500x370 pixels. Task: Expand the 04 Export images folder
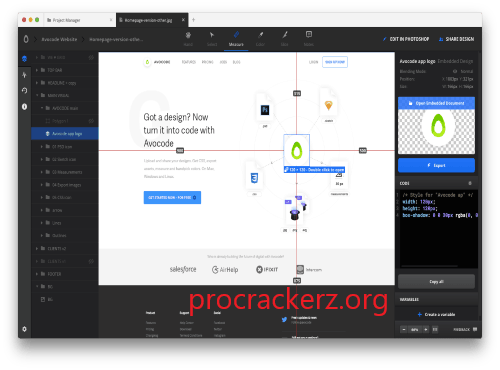tap(42, 185)
